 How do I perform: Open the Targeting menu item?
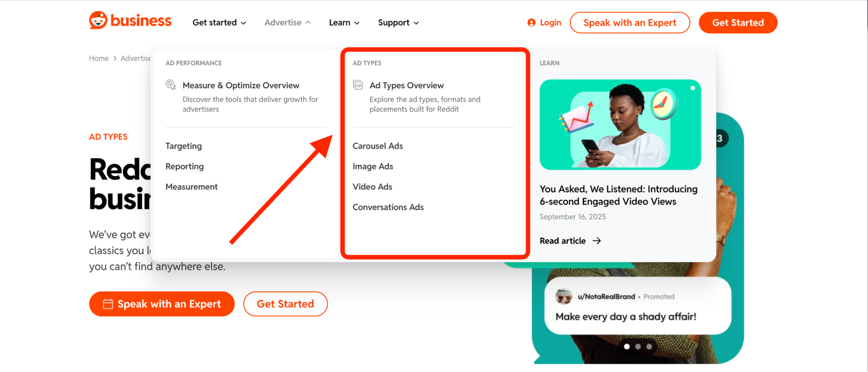(x=183, y=146)
